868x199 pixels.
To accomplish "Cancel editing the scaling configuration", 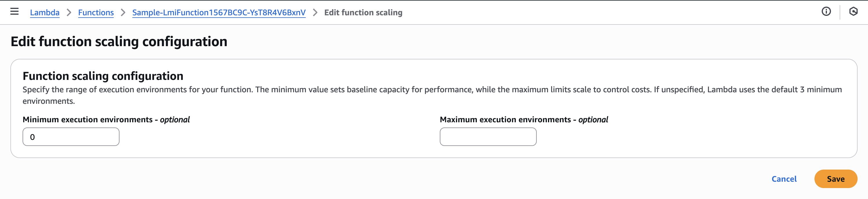I will 784,179.
